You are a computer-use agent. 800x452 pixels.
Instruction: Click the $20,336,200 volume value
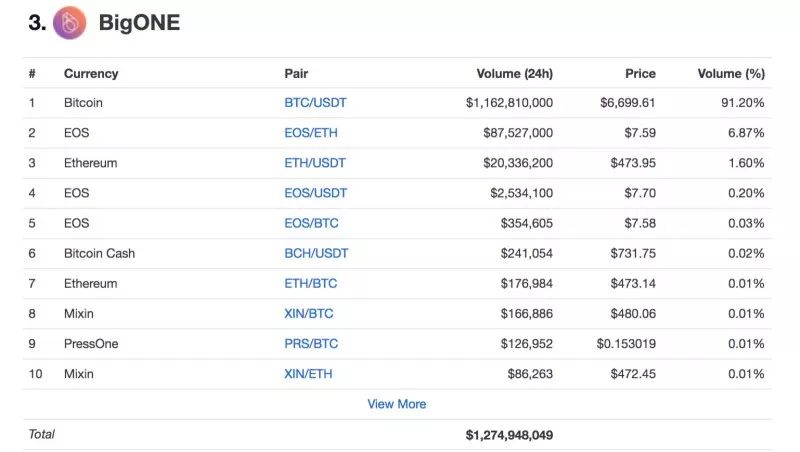[518, 163]
